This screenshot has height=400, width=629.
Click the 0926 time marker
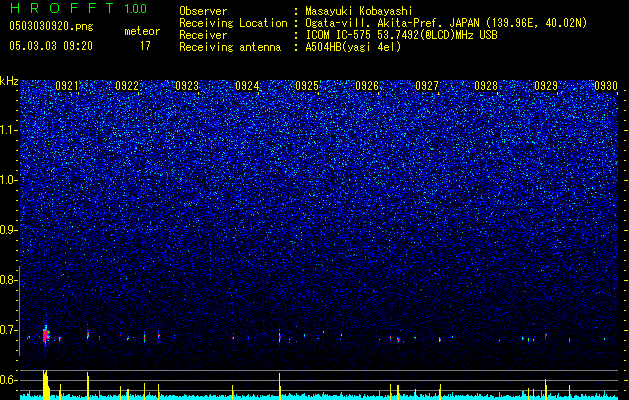click(x=367, y=86)
